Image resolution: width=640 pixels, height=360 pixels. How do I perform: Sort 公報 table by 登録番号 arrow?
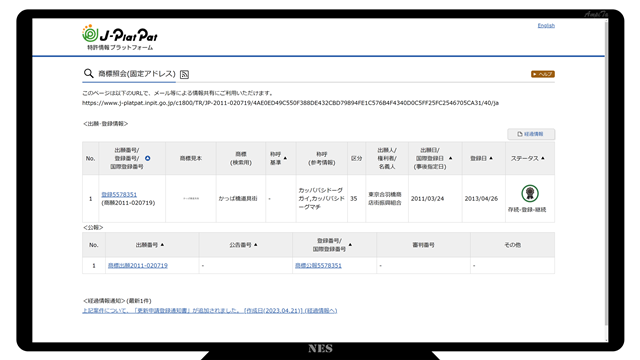coord(350,245)
